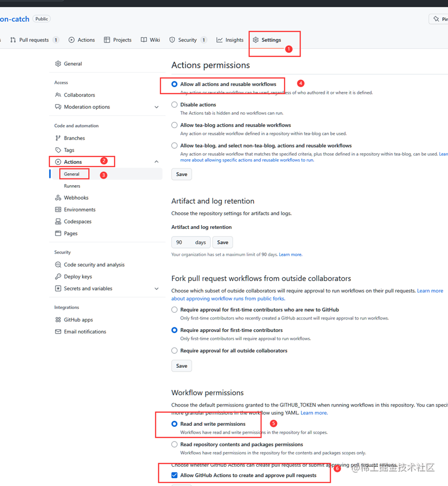This screenshot has height=486, width=448.
Task: Open Learn more link about retention limit
Action: pos(290,255)
